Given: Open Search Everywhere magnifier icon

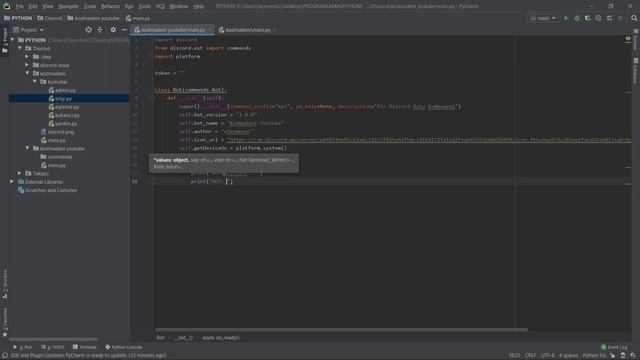Looking at the screenshot, I should click(x=634, y=18).
